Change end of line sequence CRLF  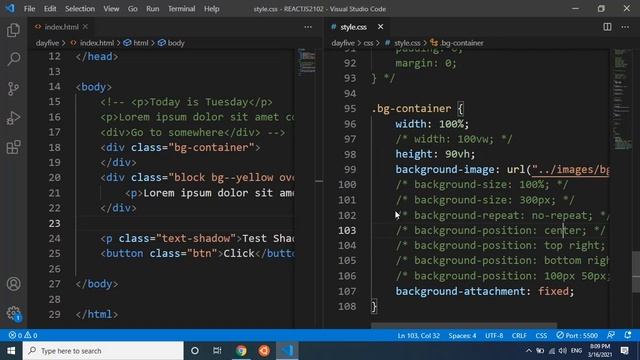(519, 335)
